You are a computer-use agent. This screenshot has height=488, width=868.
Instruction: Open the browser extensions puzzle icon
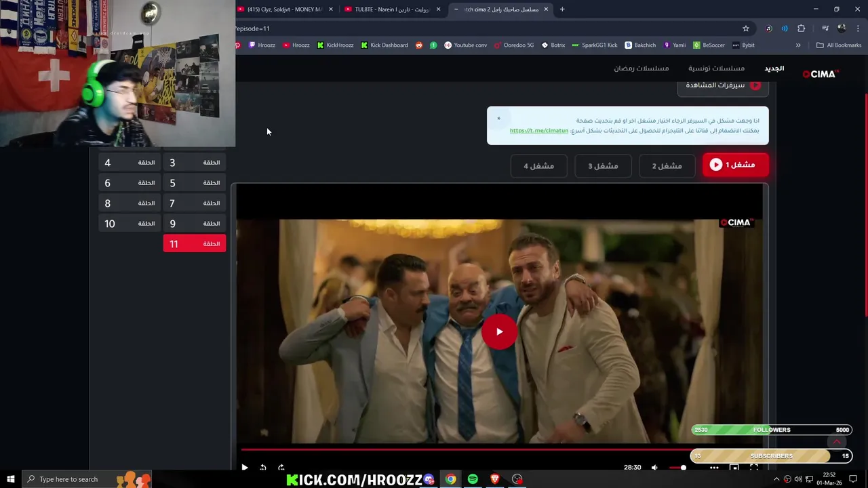click(802, 28)
